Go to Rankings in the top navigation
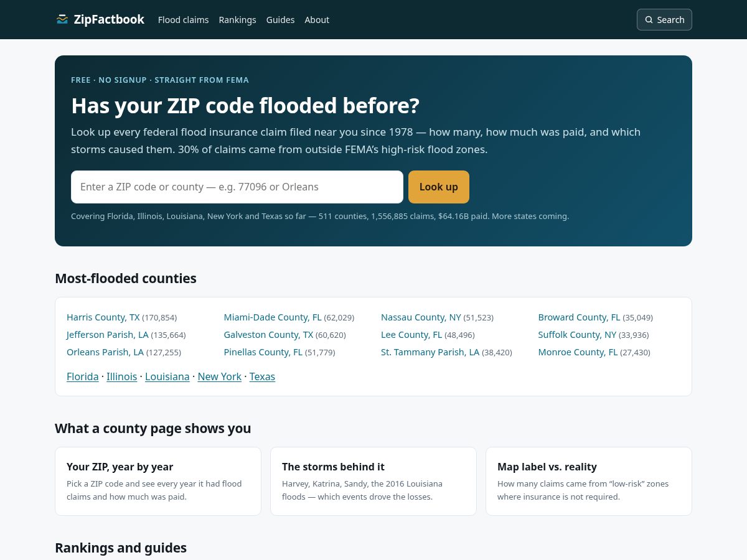747x560 pixels. pos(237,20)
